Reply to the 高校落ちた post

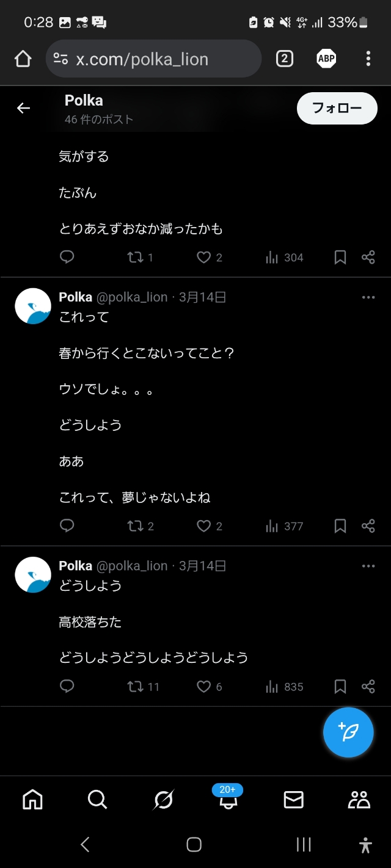pyautogui.click(x=67, y=686)
